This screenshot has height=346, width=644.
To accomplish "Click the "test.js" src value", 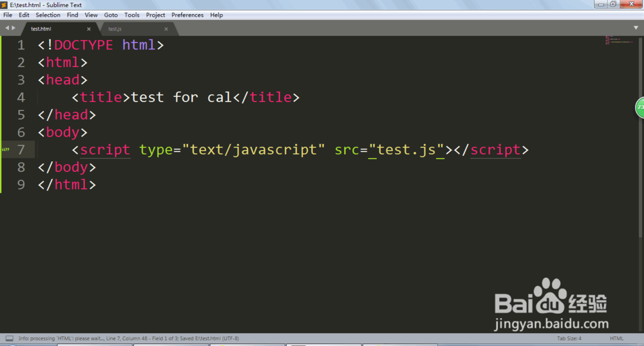I will [406, 149].
